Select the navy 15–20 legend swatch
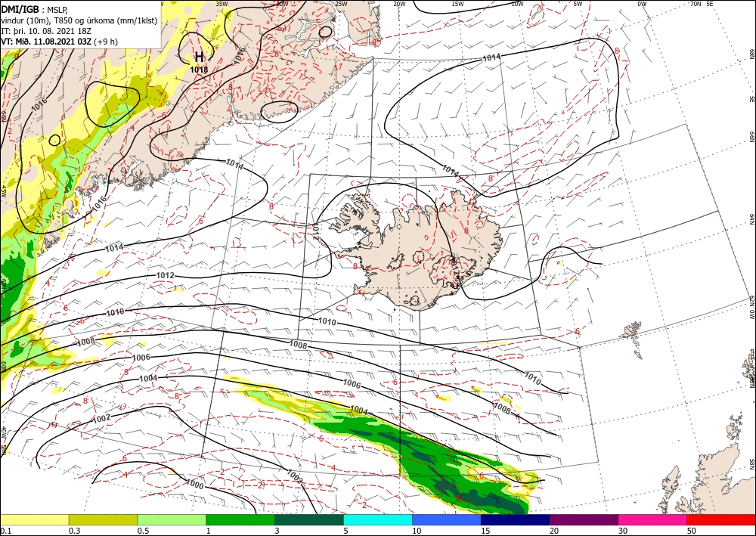The height and width of the screenshot is (536, 756). [516, 519]
